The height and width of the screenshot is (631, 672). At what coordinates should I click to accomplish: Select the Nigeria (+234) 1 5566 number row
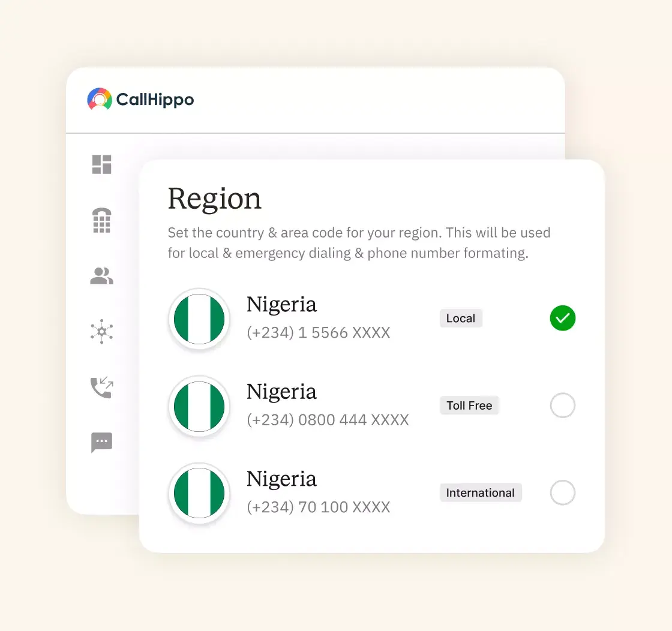tap(318, 318)
